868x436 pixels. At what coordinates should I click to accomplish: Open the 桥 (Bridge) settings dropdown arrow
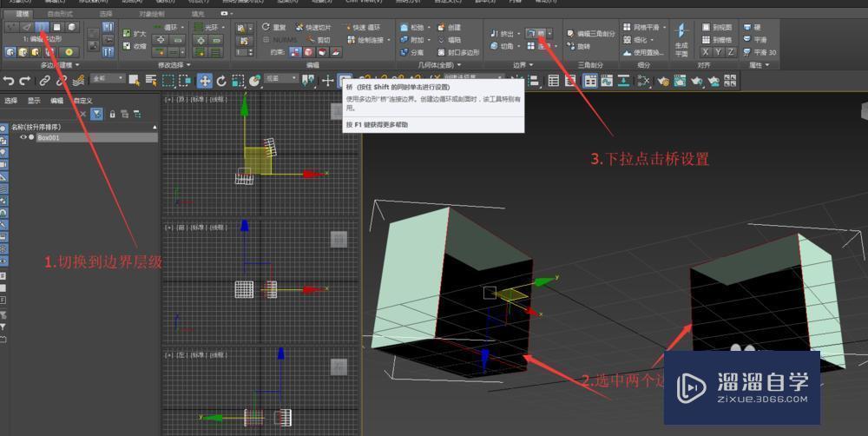pos(550,33)
